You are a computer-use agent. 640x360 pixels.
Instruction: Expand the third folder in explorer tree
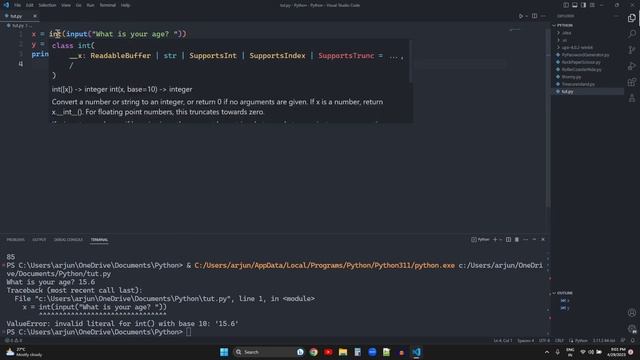click(x=577, y=47)
